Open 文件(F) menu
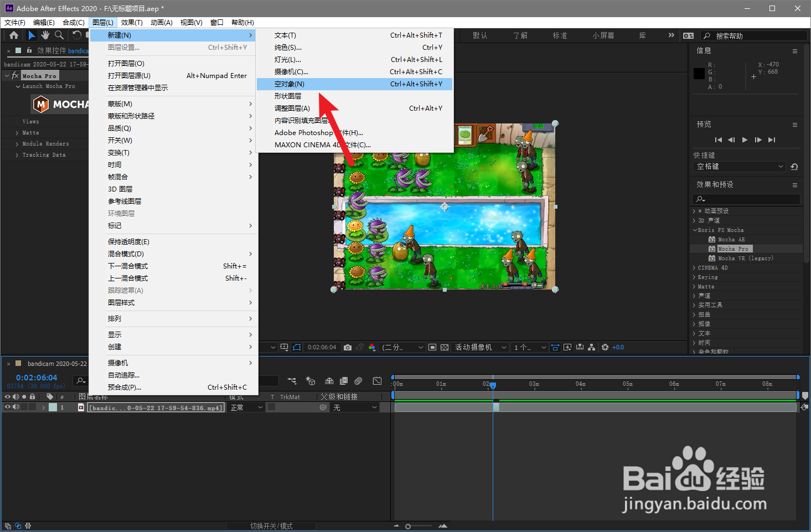811x532 pixels. (x=15, y=23)
